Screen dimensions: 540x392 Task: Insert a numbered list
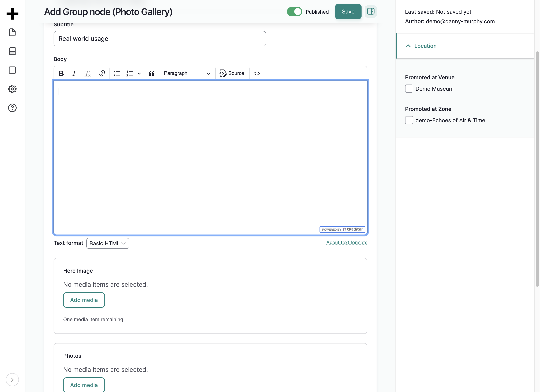click(130, 73)
